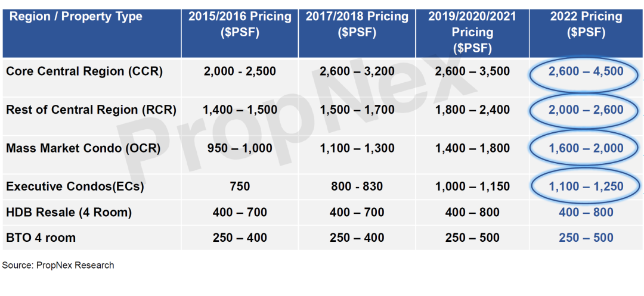This screenshot has height=296, width=644.
Task: Click the 2019/2020/2021 Pricing header cell
Action: coord(472,32)
